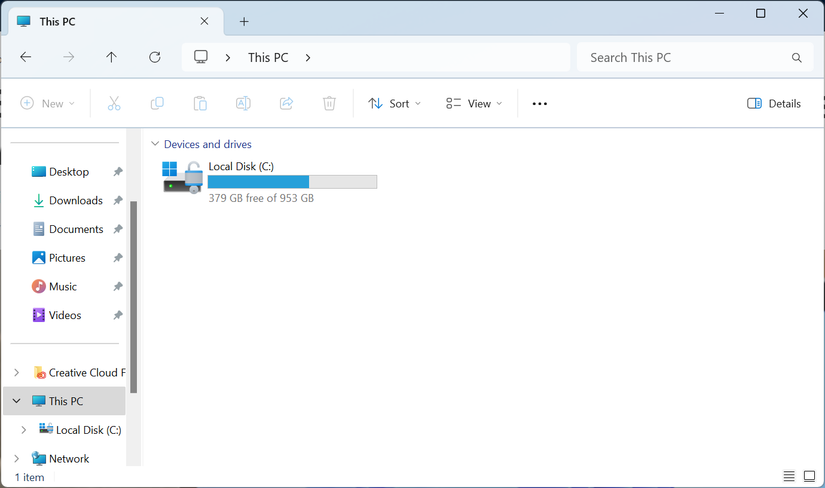This screenshot has height=488, width=825.
Task: Click the 379 GB free of 953 GB text
Action: click(x=261, y=198)
